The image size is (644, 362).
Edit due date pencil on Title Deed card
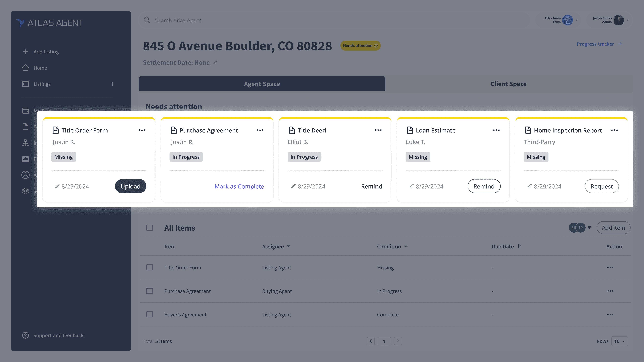[x=293, y=186]
